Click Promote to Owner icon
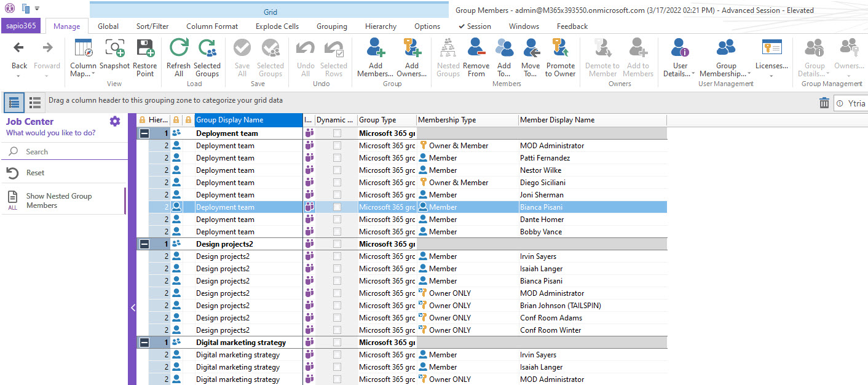The width and height of the screenshot is (868, 385). click(x=560, y=49)
